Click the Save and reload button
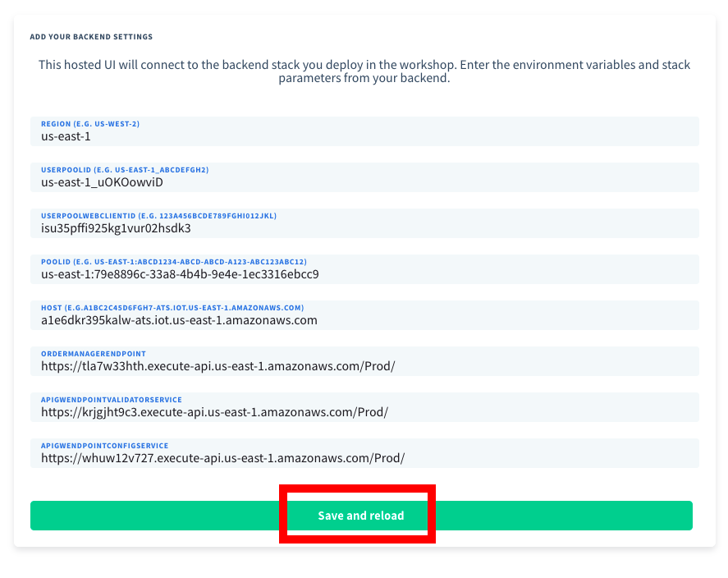The width and height of the screenshot is (728, 578). pyautogui.click(x=361, y=516)
